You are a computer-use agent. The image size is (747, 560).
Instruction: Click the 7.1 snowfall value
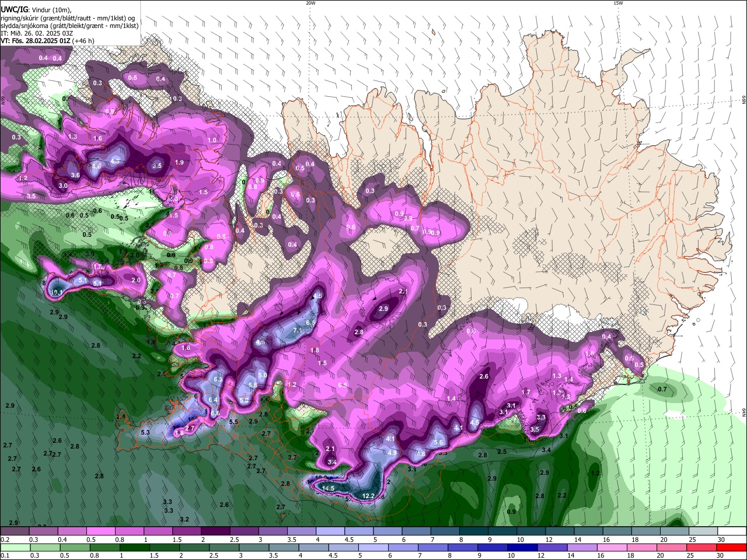(x=297, y=330)
